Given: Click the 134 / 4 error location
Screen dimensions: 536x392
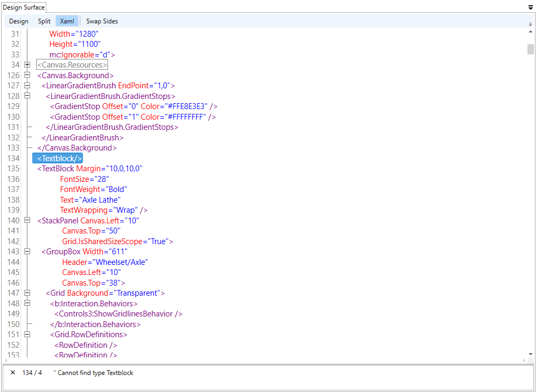Looking at the screenshot, I should click(x=32, y=373).
